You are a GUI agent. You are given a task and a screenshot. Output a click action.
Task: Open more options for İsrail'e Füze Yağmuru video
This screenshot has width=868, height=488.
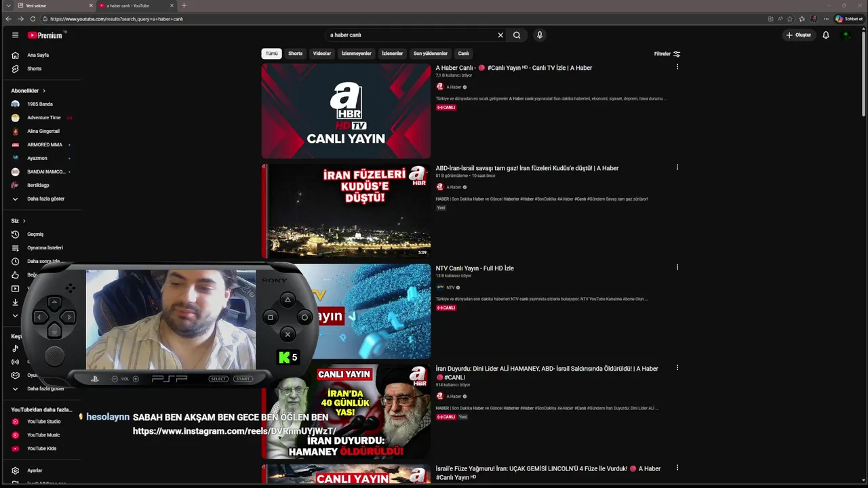pos(677,468)
